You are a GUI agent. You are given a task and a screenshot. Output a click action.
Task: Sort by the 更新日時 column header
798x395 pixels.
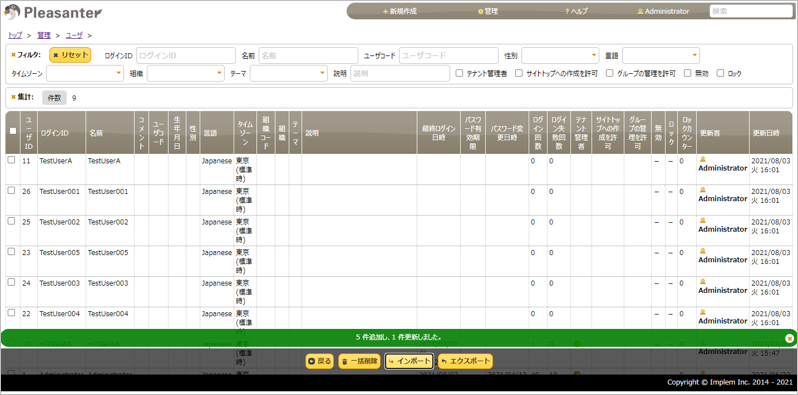(x=771, y=133)
